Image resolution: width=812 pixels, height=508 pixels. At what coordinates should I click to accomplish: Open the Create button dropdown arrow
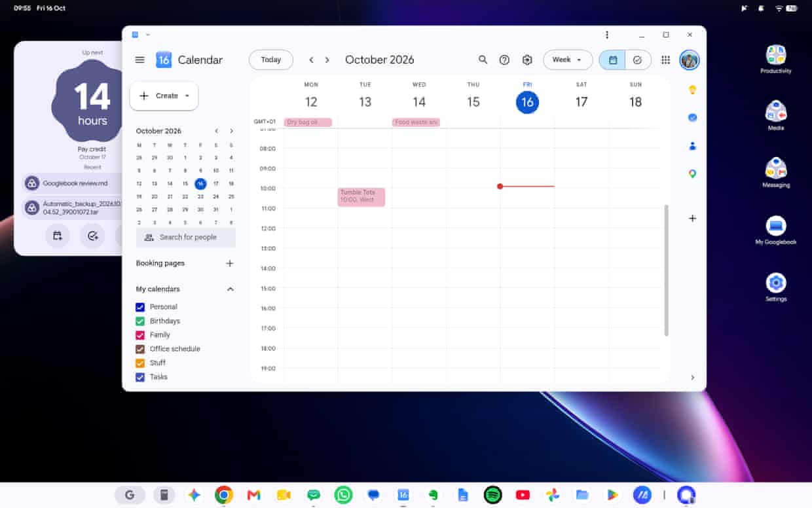tap(187, 96)
